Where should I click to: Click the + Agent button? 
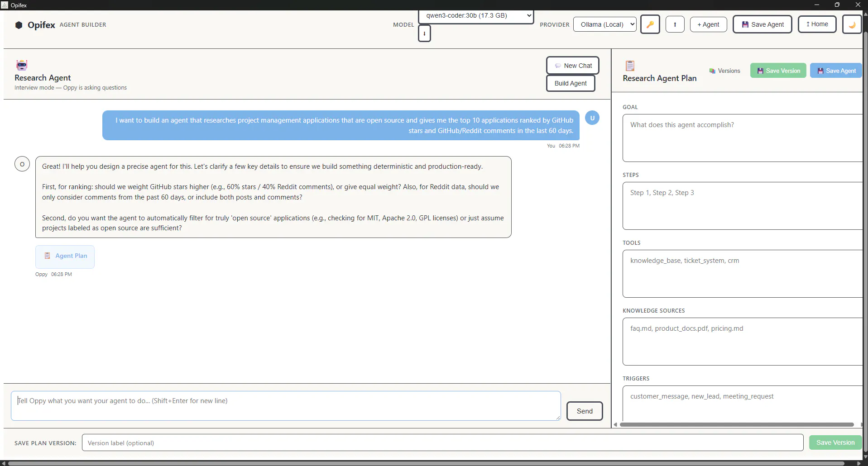coord(708,24)
